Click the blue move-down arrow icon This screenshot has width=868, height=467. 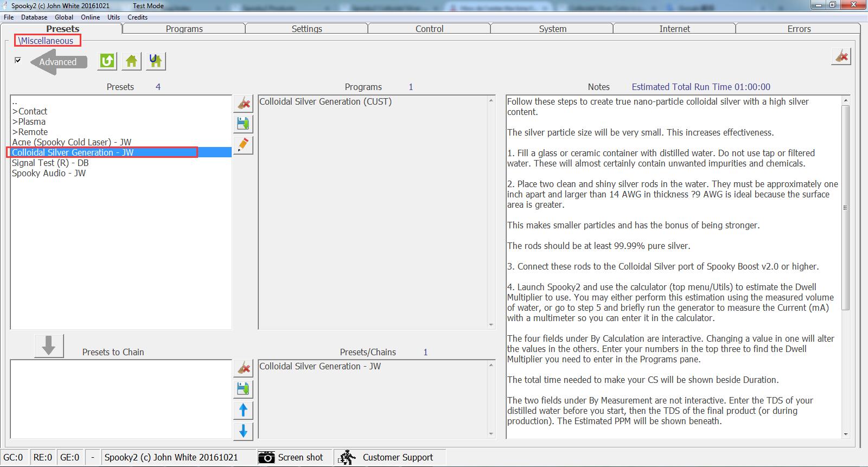[243, 431]
